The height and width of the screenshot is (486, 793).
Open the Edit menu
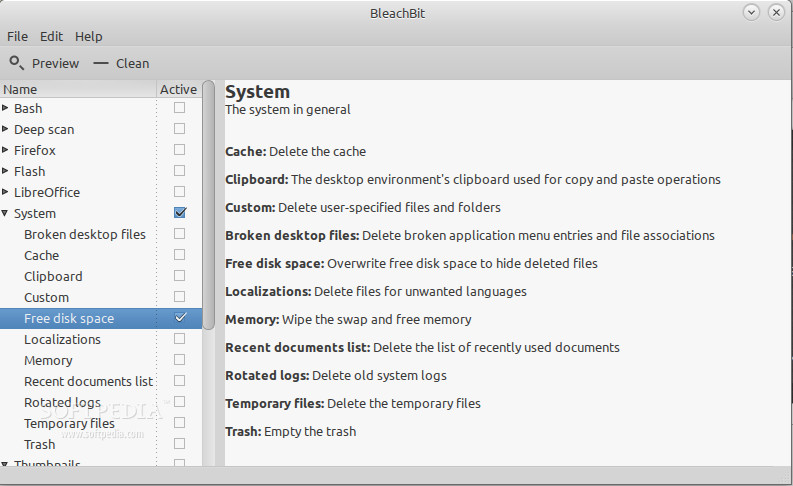pos(51,36)
